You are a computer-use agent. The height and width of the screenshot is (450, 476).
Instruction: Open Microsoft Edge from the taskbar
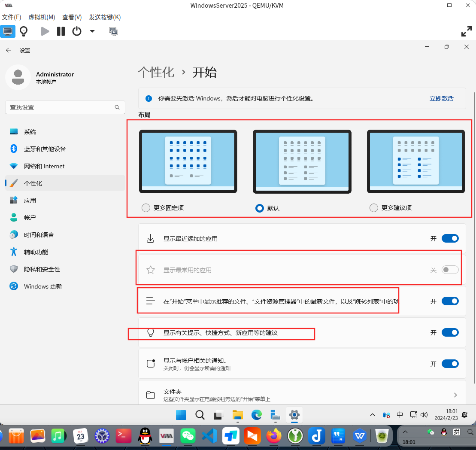point(257,415)
